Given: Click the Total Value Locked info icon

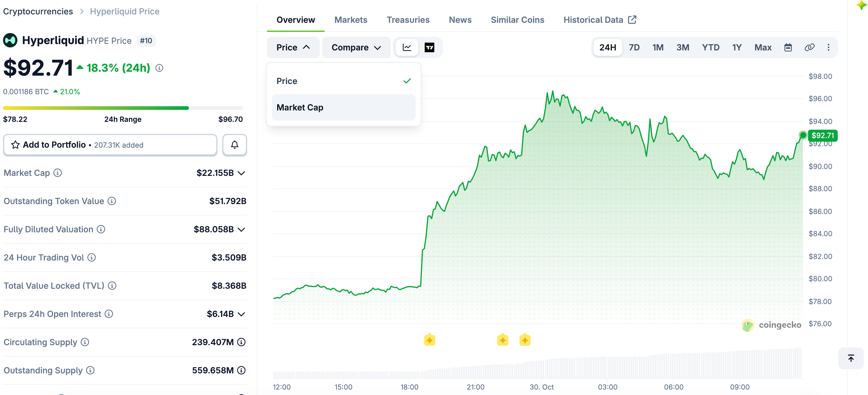Looking at the screenshot, I should tap(112, 286).
